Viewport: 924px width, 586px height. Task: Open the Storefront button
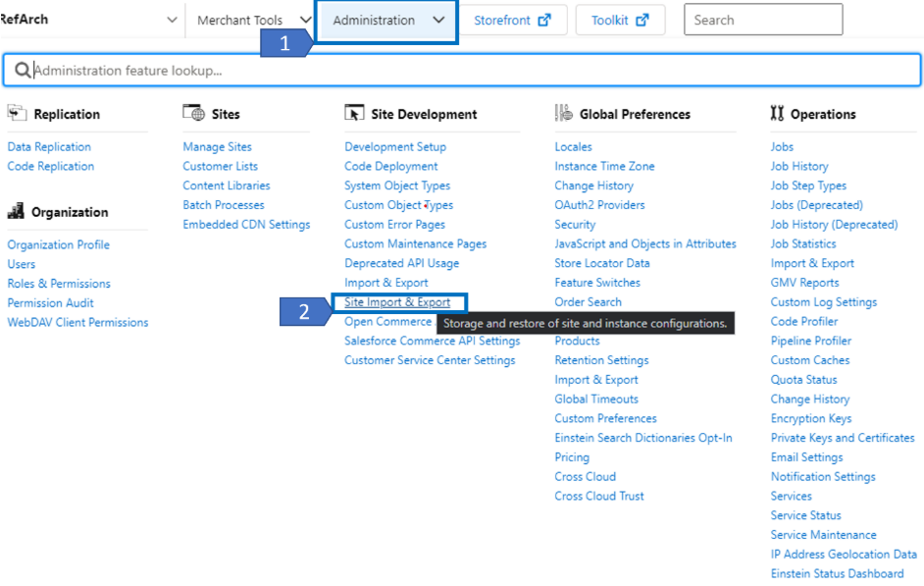click(513, 20)
